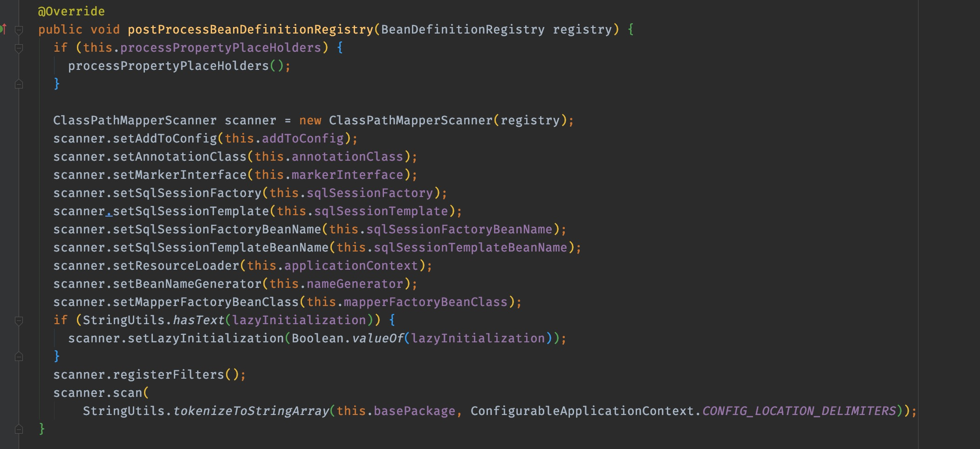Click the purple sqlSessionFactoryBeanName field reference
Viewport: 980px width, 449px height.
tap(459, 229)
